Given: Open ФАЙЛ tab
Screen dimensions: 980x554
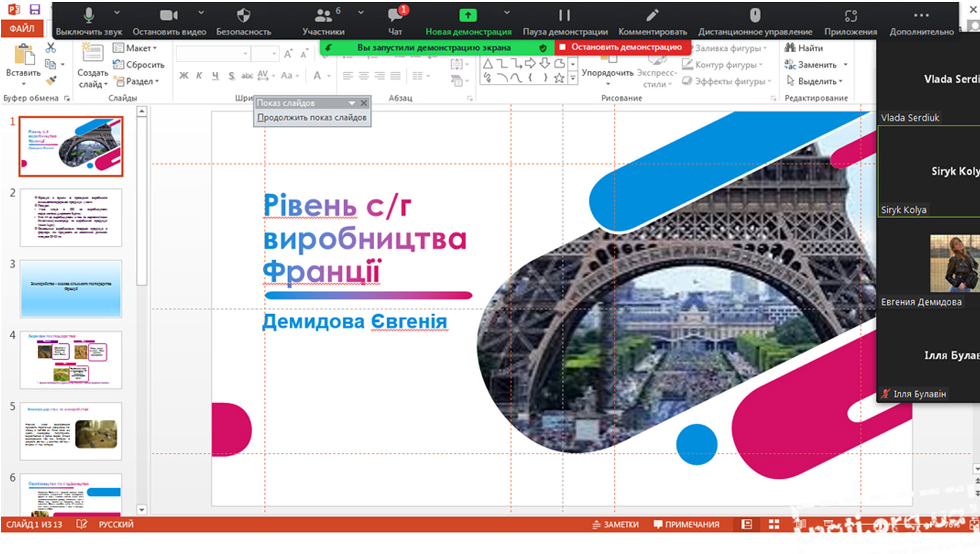Looking at the screenshot, I should click(22, 28).
